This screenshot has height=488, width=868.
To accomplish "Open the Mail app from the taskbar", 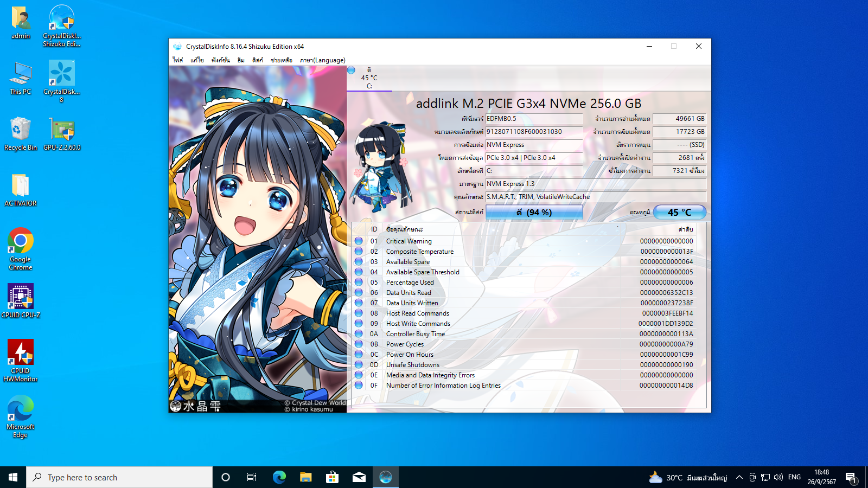I will click(359, 477).
